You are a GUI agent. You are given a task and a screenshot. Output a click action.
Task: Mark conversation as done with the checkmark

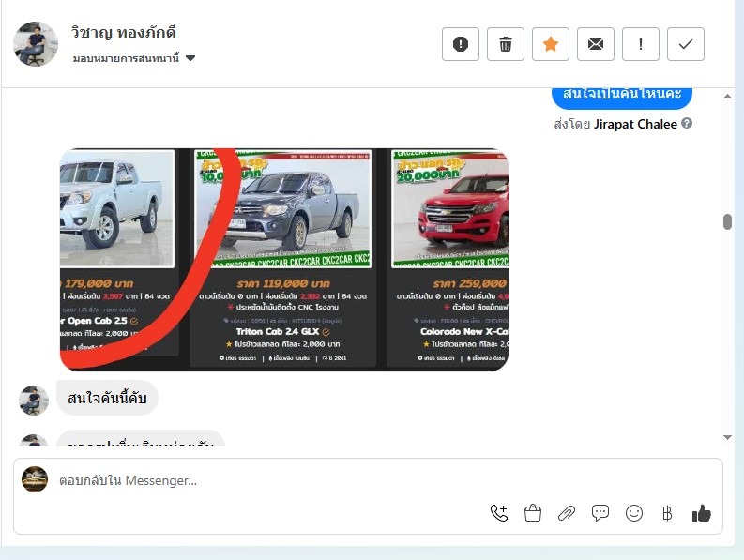[x=686, y=44]
